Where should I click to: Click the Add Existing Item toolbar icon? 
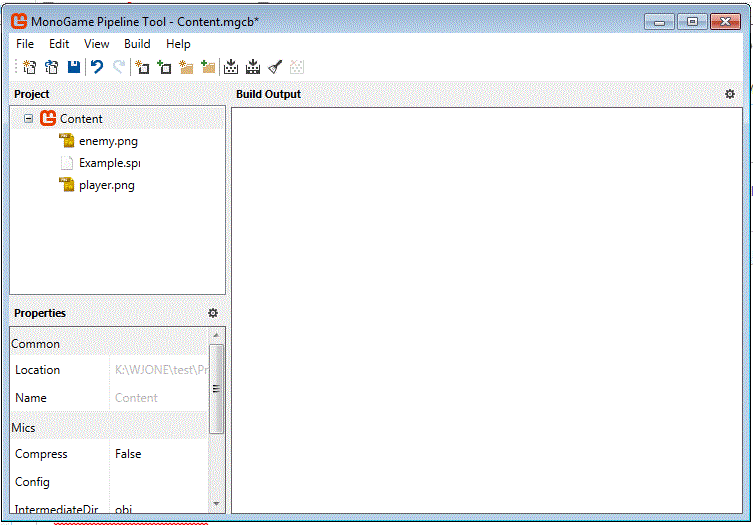tap(164, 67)
